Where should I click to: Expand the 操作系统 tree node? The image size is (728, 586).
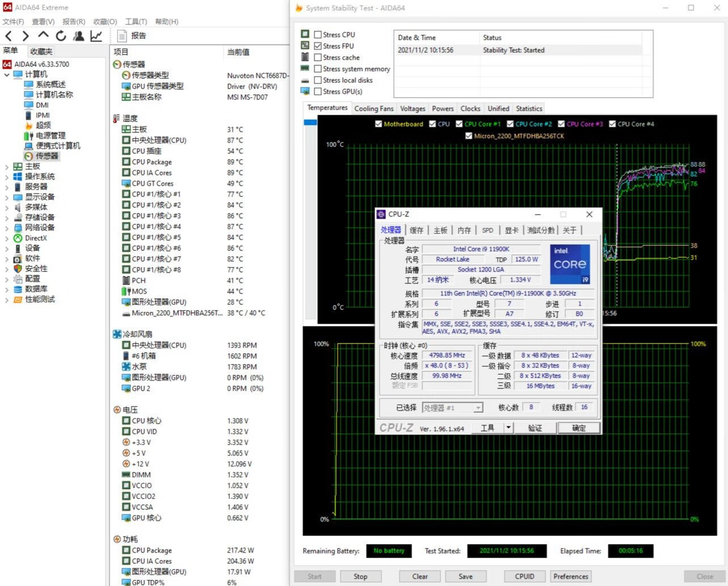click(6, 177)
